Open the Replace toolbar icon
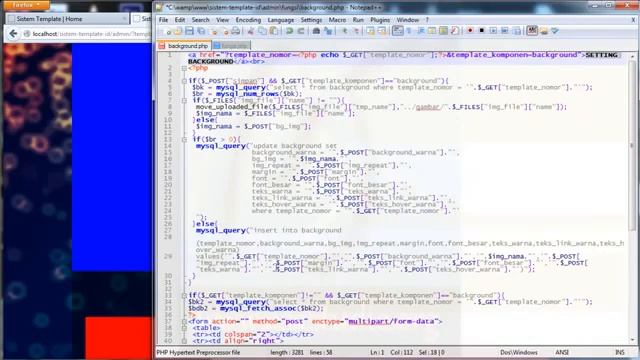Viewport: 640px width, 360px height. 328,31
